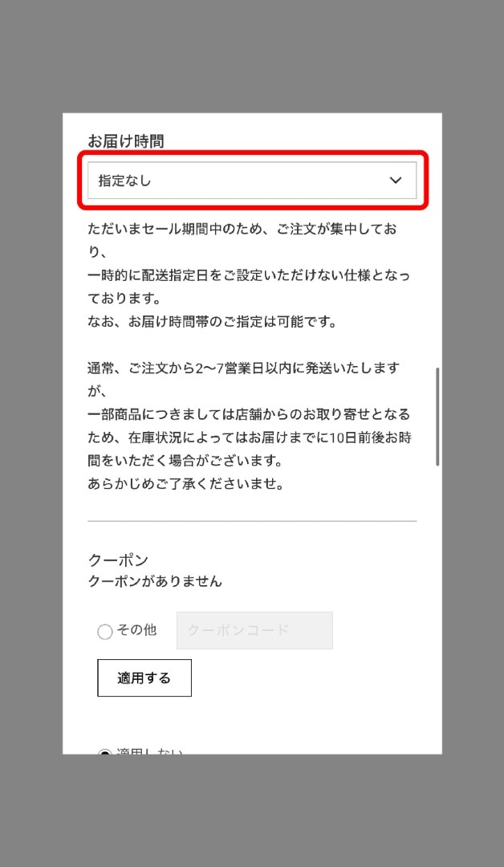This screenshot has height=867, width=504.
Task: Click the horizontal divider above クーポン
Action: click(252, 521)
